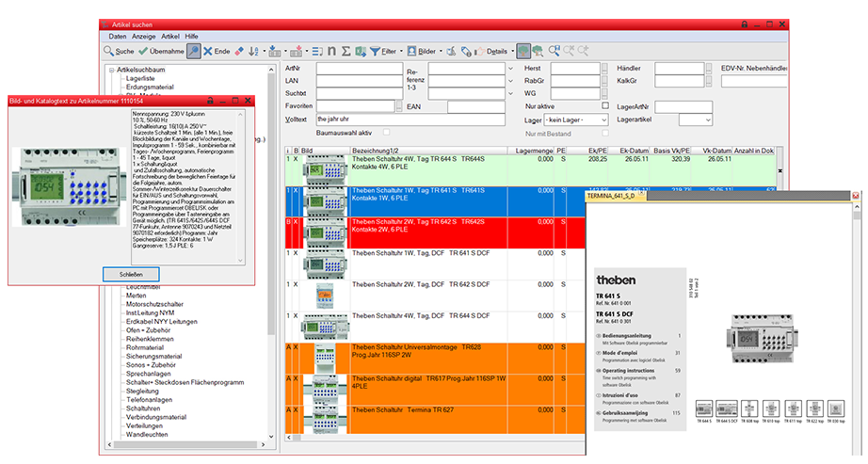Viewport: 868px width, 464px height.
Task: Click the Ende toolbar button
Action: [217, 52]
